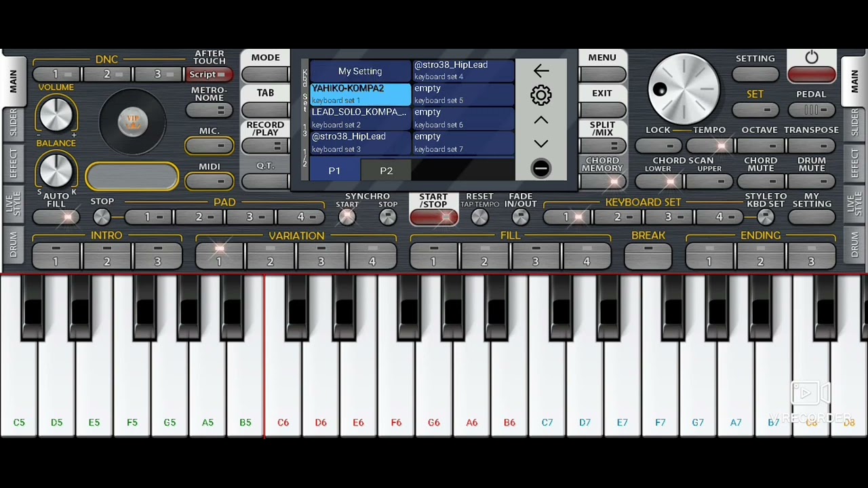
Task: Toggle Chord Scan Upper button
Action: pyautogui.click(x=709, y=181)
